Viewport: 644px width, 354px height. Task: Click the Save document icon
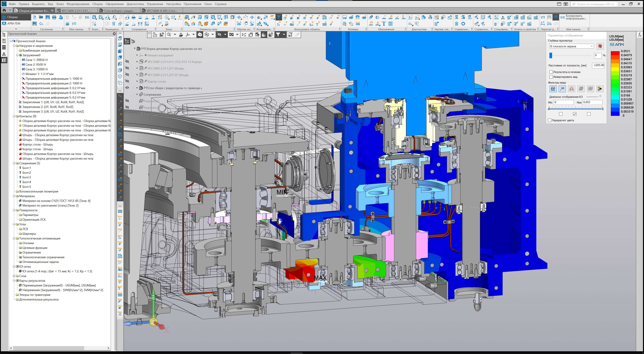[47, 17]
